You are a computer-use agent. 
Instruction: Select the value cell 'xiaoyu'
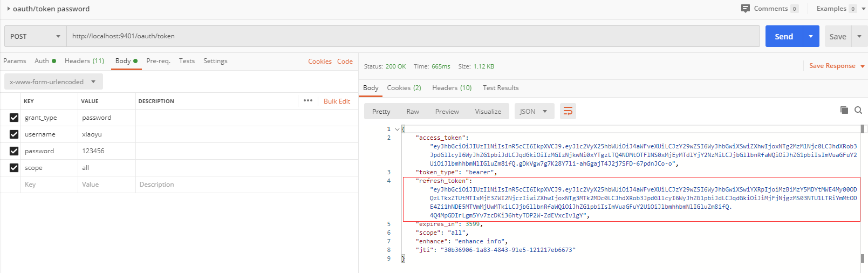click(107, 134)
